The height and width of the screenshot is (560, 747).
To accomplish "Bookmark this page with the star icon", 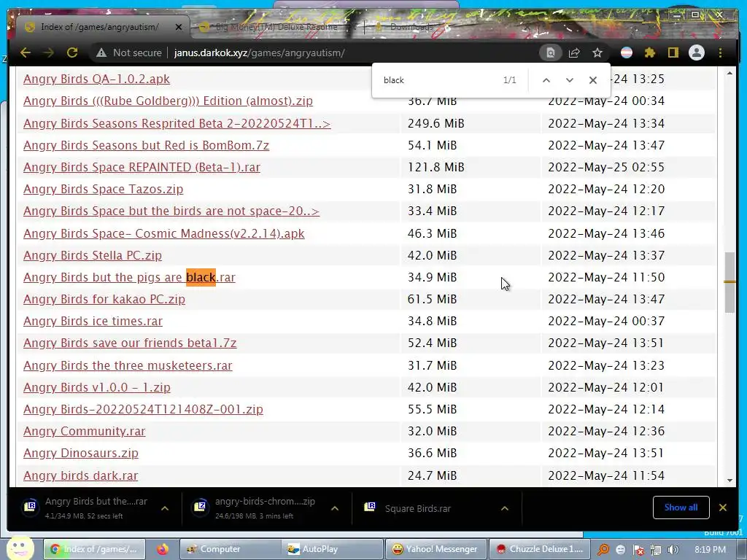I will 597,52.
